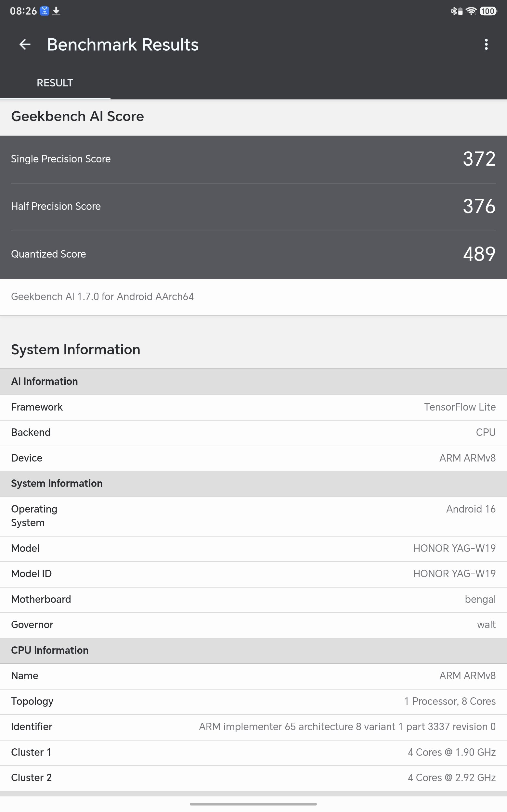Tap the Quantized Score label
This screenshot has width=507, height=812.
coord(48,254)
